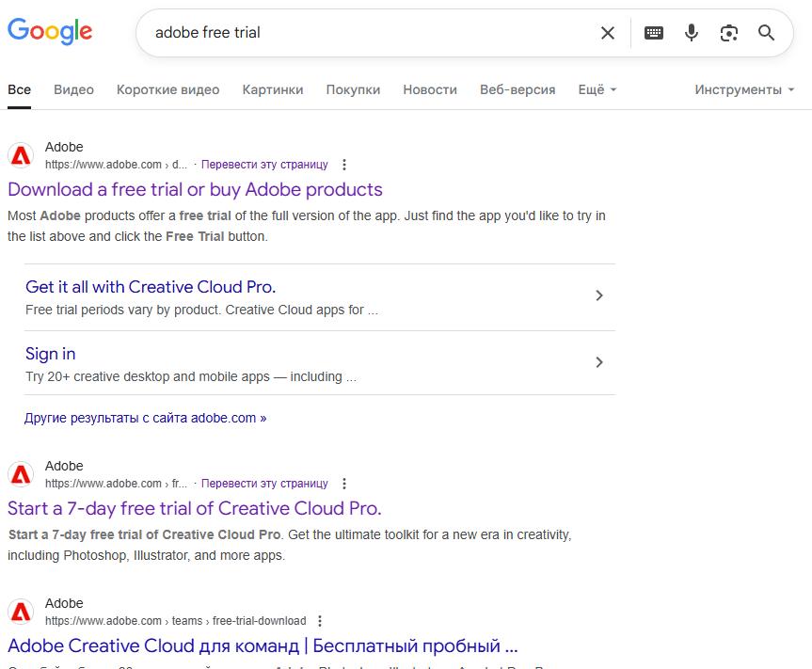Screen dimensions: 812x669
Task: Click chevron next to Creative Cloud Pro sitelink
Action: (599, 295)
